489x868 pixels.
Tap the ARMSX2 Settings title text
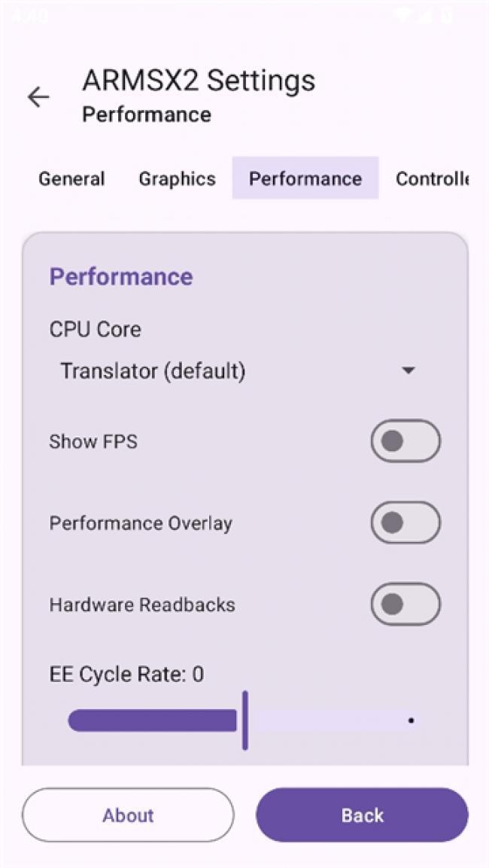click(x=199, y=81)
